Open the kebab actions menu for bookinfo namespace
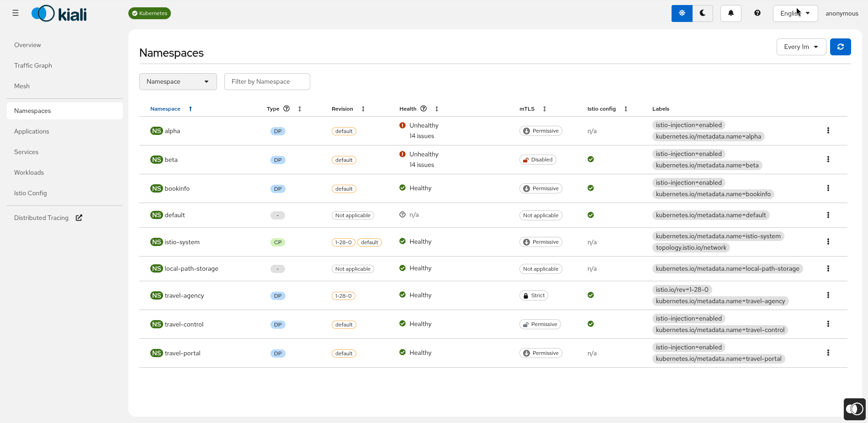The height and width of the screenshot is (423, 868). tap(828, 188)
